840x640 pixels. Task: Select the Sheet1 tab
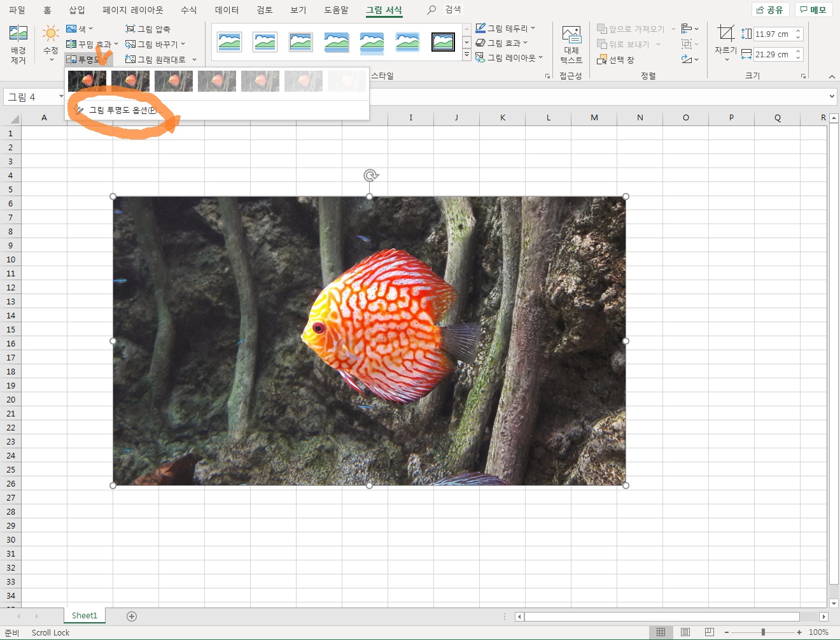click(x=85, y=616)
